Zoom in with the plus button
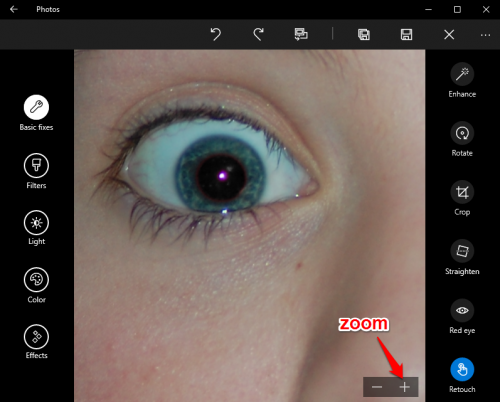 coord(404,387)
